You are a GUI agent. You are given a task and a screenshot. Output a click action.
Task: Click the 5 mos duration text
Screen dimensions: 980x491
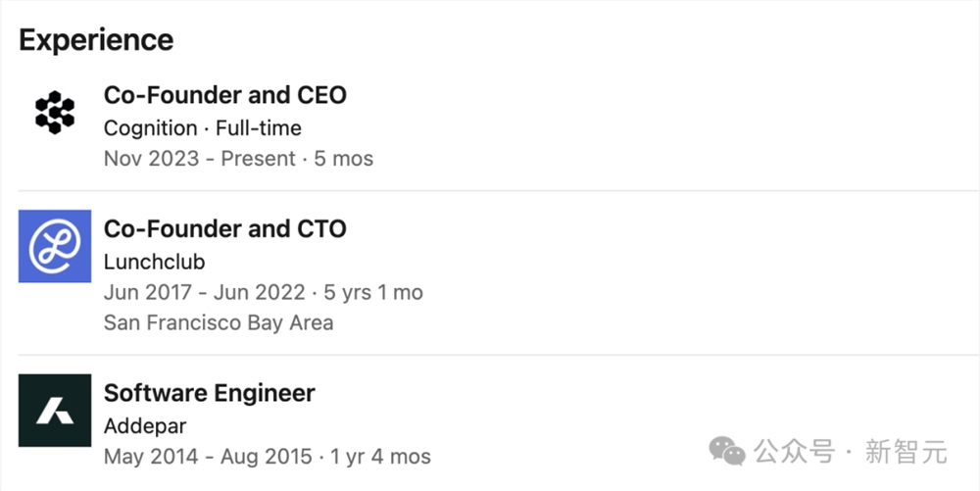(x=344, y=158)
